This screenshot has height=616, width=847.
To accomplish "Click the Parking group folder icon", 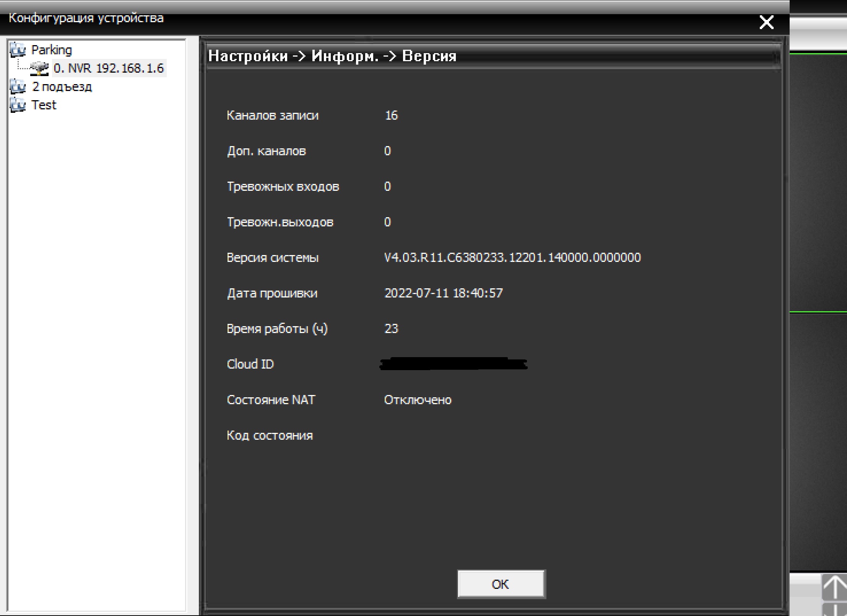I will 17,50.
